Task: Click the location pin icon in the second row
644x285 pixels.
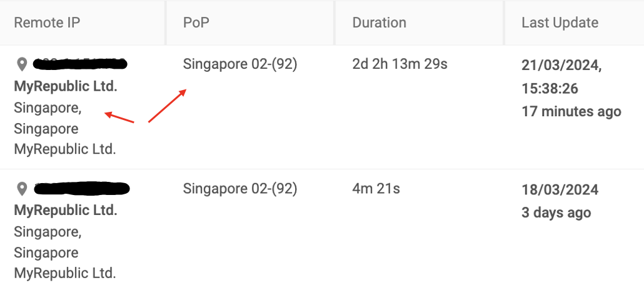Action: (22, 189)
